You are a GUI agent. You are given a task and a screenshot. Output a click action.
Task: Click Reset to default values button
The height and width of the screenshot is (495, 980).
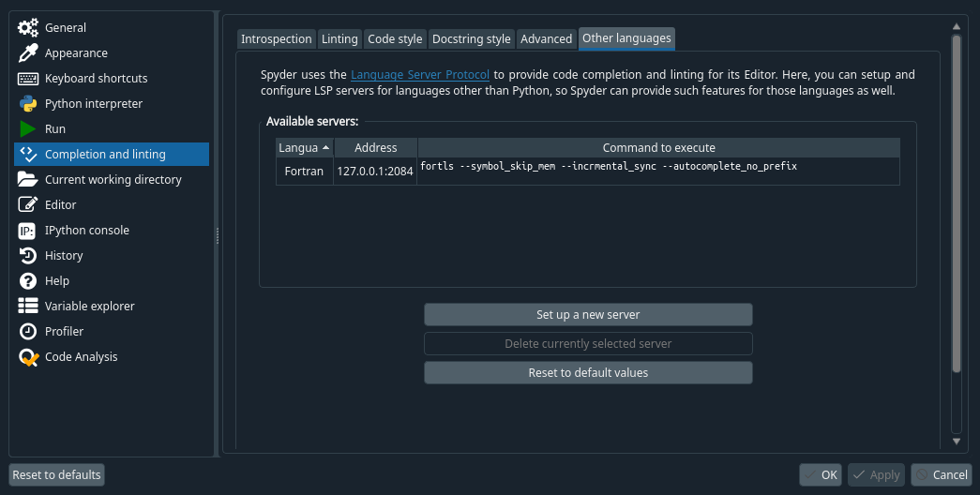click(x=588, y=372)
